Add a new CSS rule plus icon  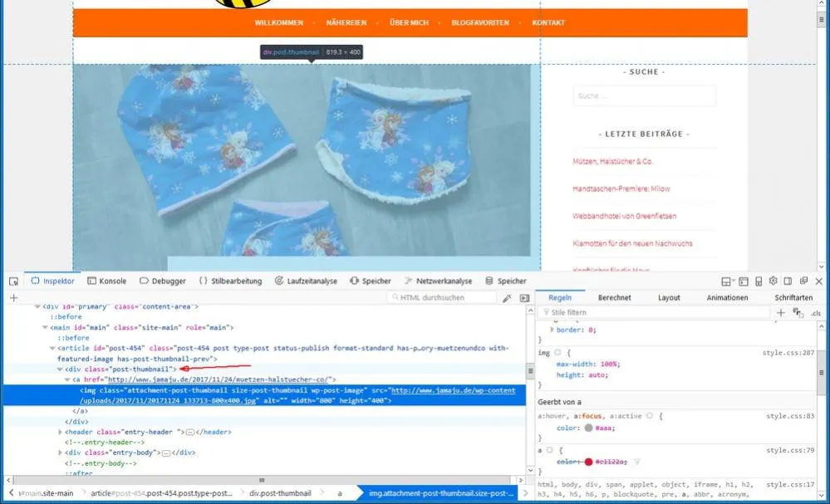click(x=781, y=312)
